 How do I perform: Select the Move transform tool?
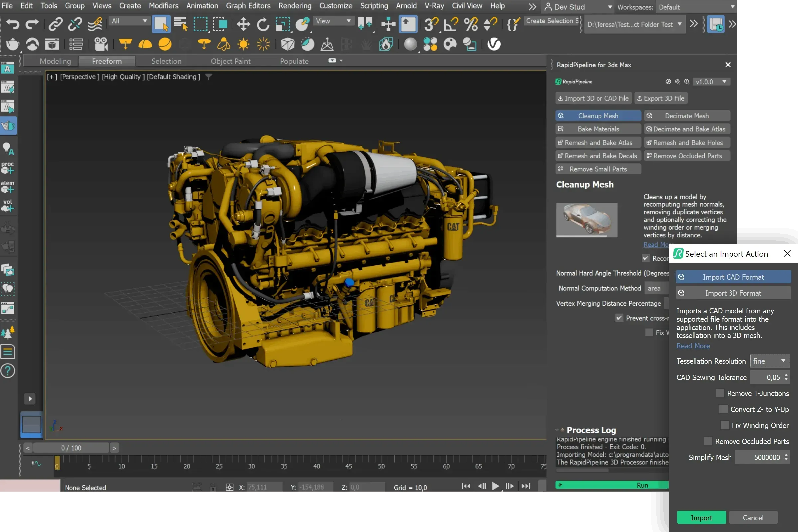(x=243, y=24)
